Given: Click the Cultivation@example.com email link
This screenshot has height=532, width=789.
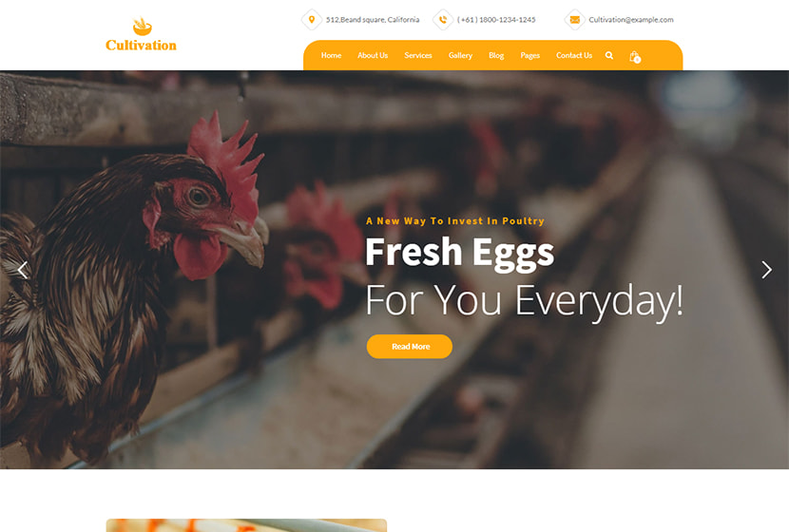Looking at the screenshot, I should 631,20.
